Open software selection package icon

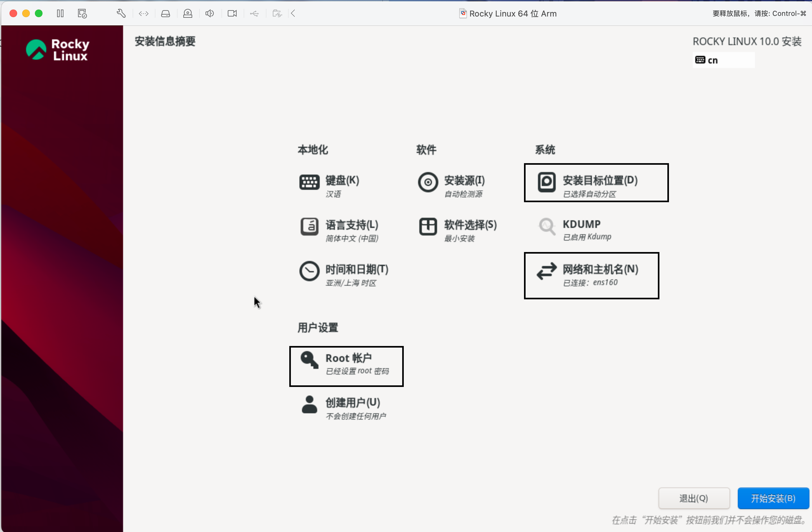coord(428,226)
